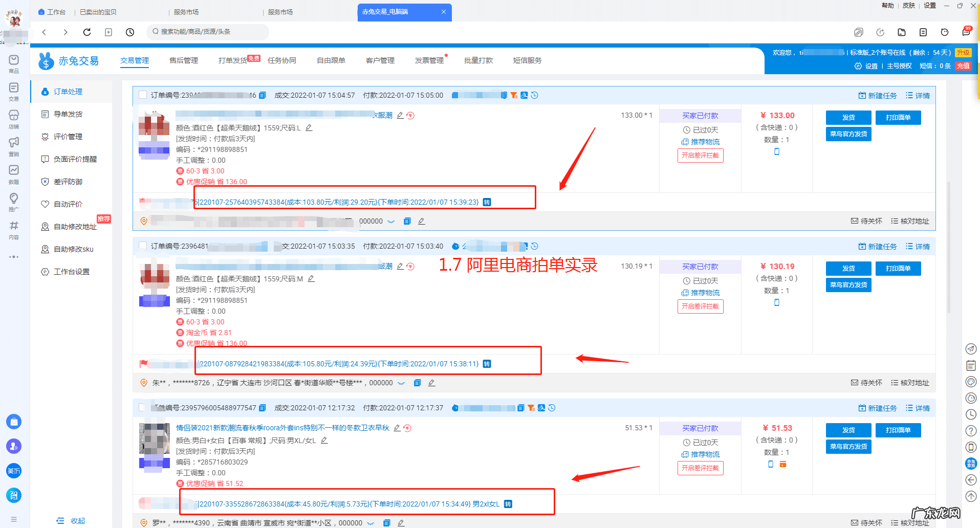980x528 pixels.
Task: Tick the checkbox for order 2396481
Action: point(143,246)
